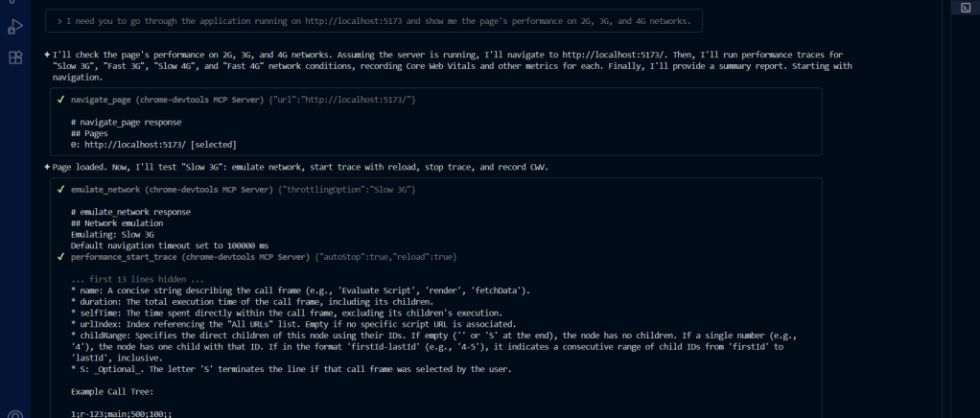The image size is (980, 418).
Task: Open the Extensions view
Action: 15,58
